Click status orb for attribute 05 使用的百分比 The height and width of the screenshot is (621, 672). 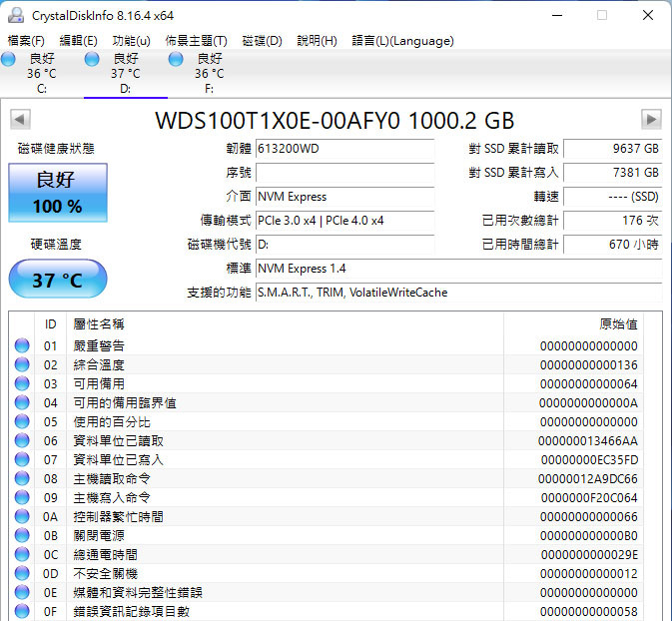(22, 421)
